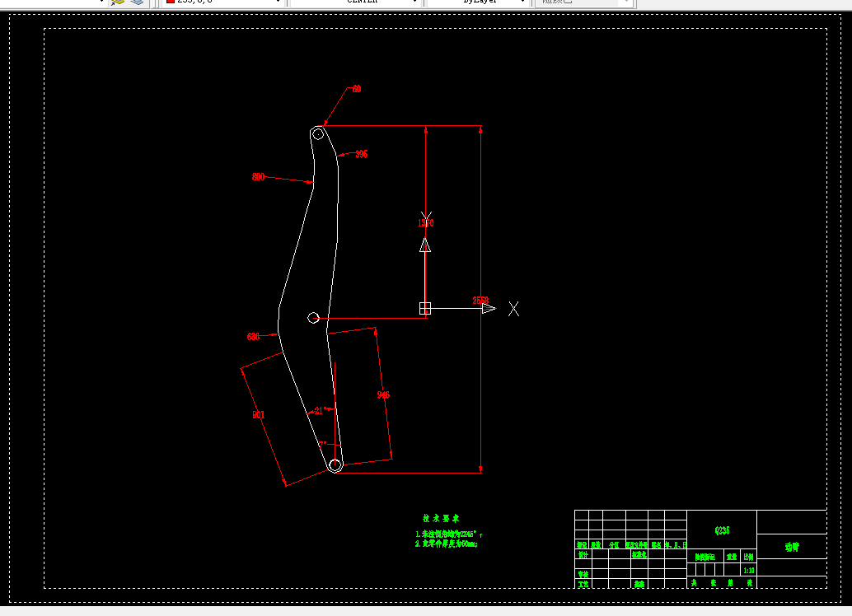This screenshot has width=852, height=616.
Task: Click second technical requirement note line
Action: [446, 544]
